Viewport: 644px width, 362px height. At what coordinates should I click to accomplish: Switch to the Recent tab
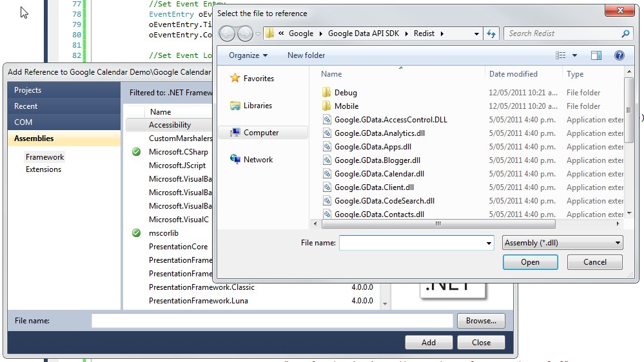(64, 106)
